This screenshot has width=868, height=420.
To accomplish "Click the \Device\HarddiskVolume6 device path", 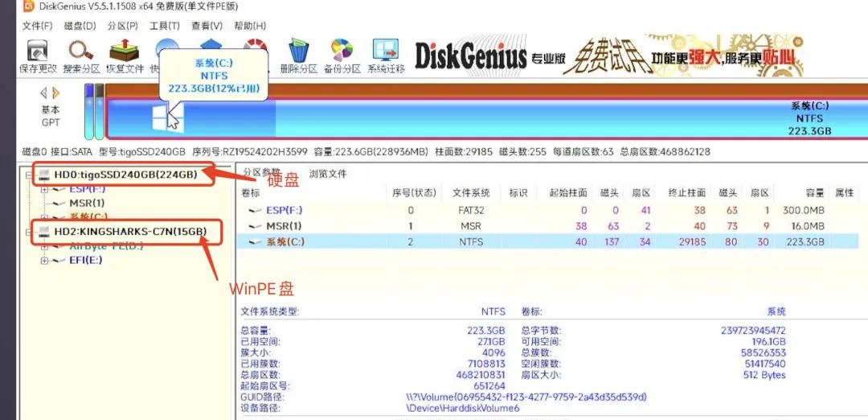I will tap(463, 409).
